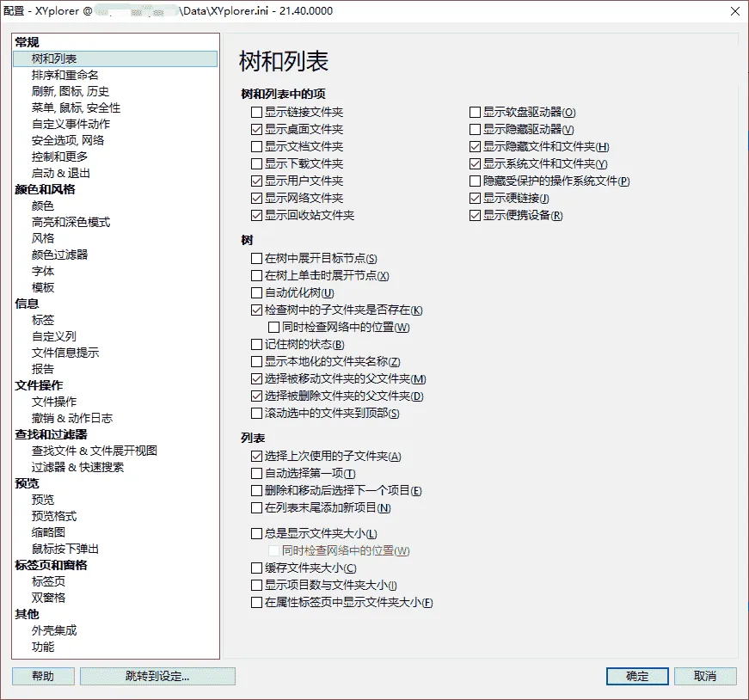Check 显示项目数与文件夹大小(I)

coord(256,586)
